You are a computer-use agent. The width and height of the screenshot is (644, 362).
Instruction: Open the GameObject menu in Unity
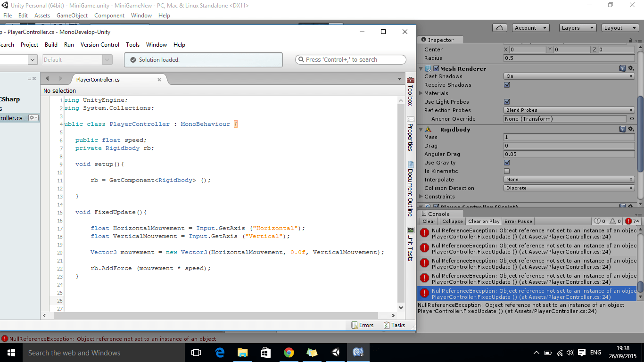[72, 15]
